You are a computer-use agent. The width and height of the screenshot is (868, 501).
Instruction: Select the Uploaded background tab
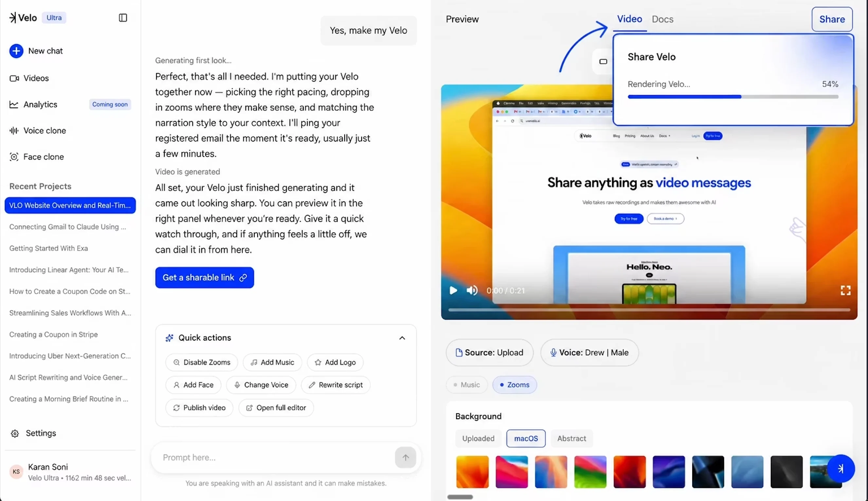(479, 438)
